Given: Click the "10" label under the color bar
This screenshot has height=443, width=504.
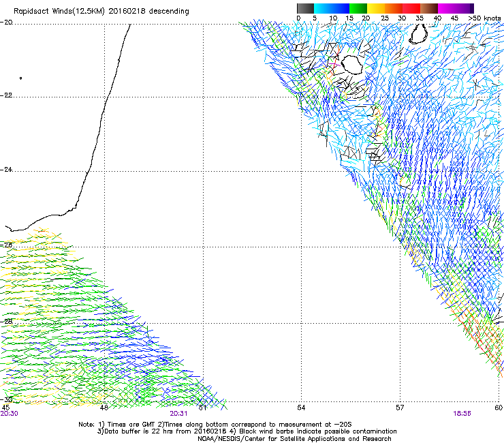Looking at the screenshot, I should tap(333, 18).
